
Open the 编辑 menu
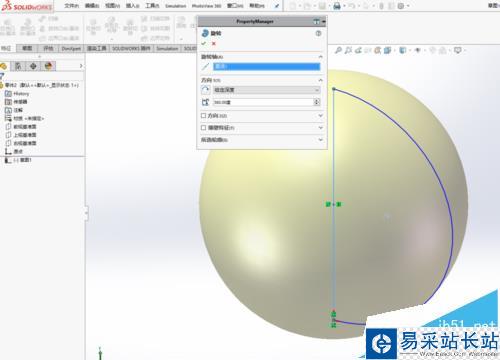pyautogui.click(x=92, y=6)
